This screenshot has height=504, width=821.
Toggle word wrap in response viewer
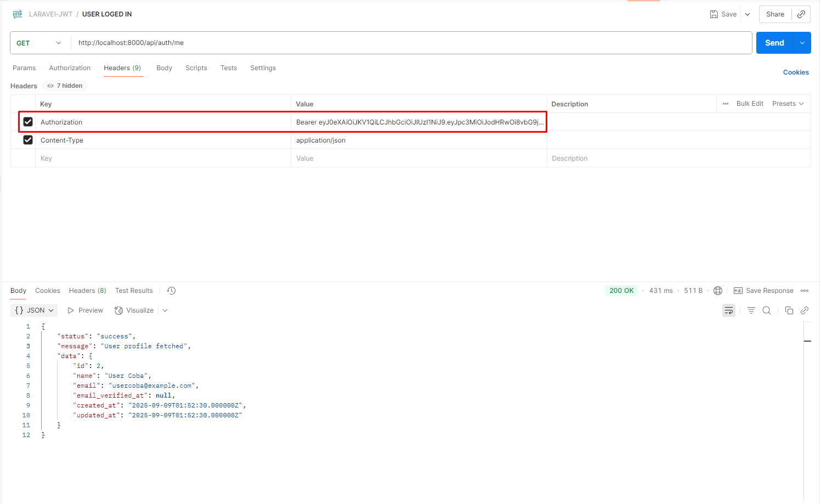click(x=728, y=310)
